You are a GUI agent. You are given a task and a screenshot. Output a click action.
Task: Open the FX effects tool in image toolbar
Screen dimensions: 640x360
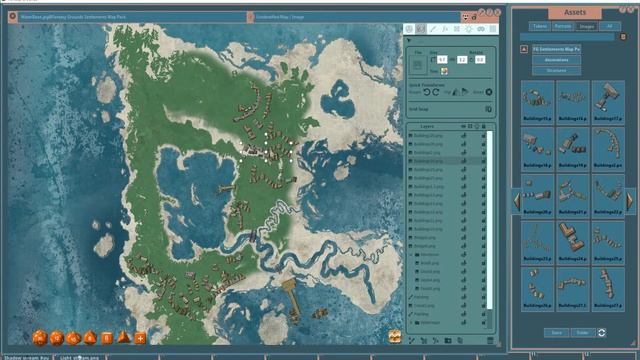445,29
